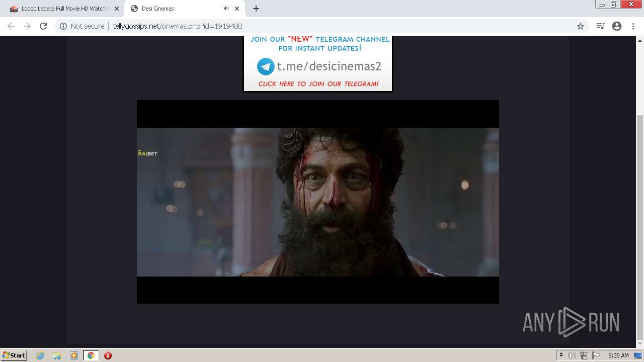
Task: Switch to Chrome in the taskbar
Action: coord(91,355)
